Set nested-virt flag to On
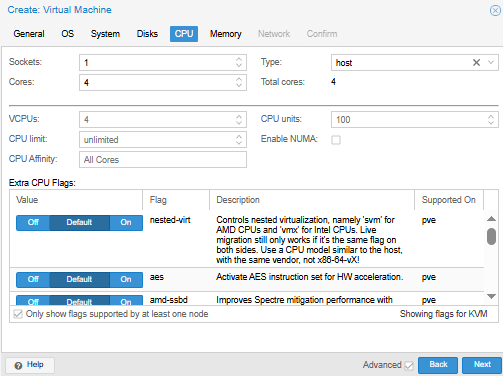Image resolution: width=503 pixels, height=376 pixels. (x=126, y=223)
